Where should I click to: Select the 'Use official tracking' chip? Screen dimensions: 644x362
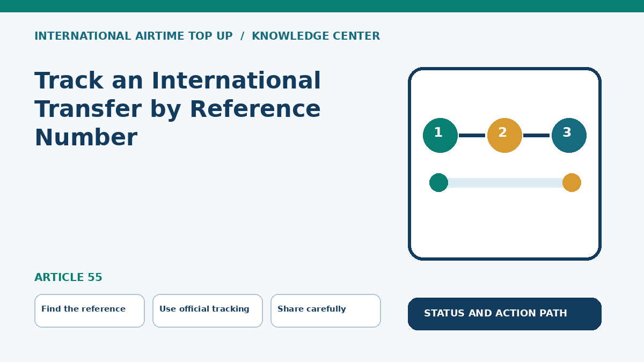coord(208,311)
